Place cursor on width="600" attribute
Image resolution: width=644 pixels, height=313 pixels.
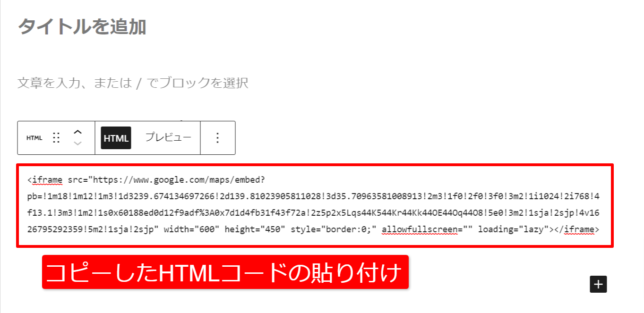192,230
